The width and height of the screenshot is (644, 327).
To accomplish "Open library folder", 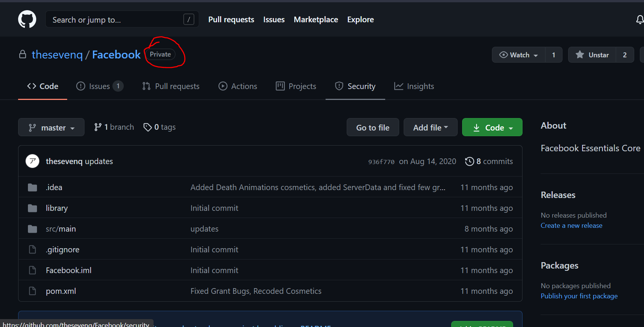I will (57, 208).
